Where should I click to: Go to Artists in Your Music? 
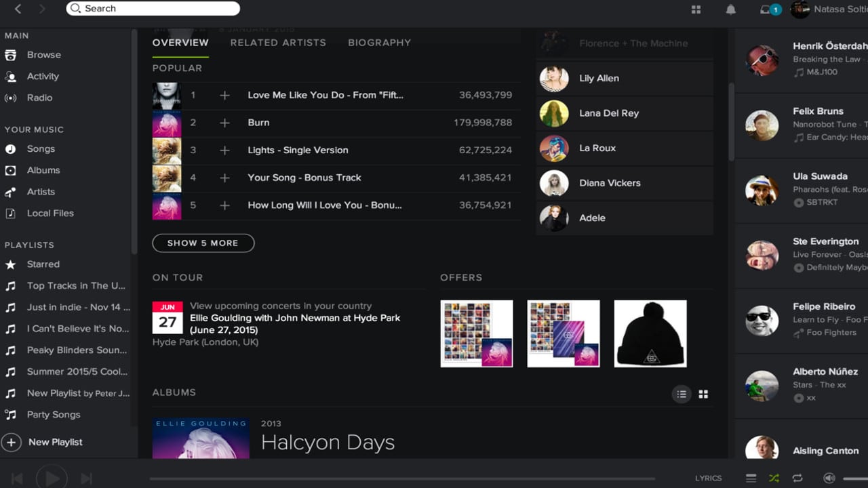tap(41, 192)
